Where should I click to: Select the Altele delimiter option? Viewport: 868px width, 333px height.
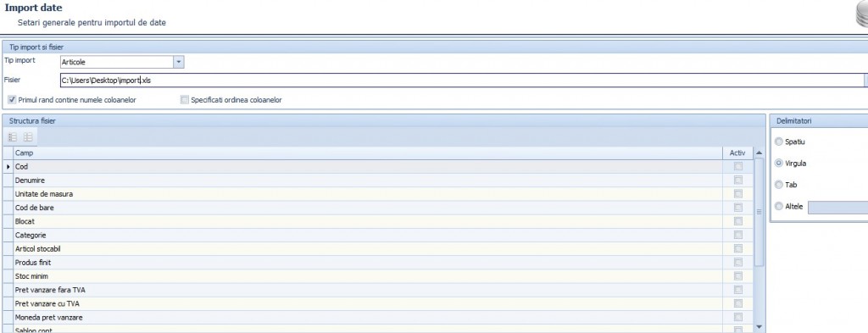(x=779, y=207)
